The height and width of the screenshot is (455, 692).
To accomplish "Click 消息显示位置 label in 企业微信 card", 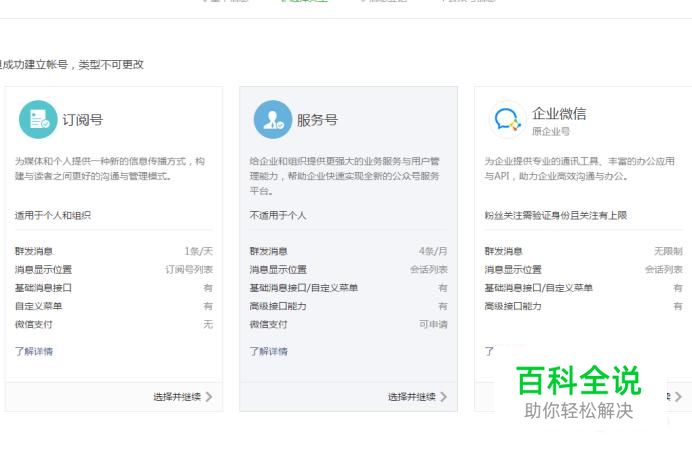I will pos(513,269).
